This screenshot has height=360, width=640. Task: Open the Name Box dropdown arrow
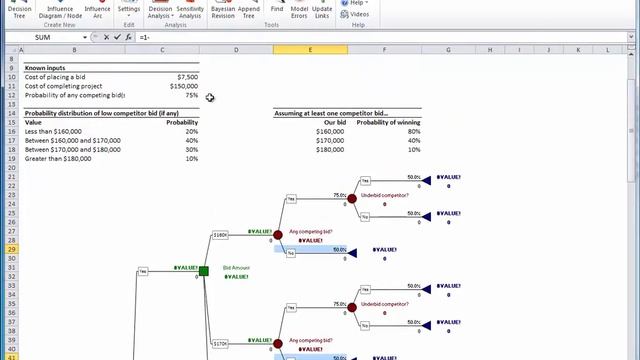(85, 37)
